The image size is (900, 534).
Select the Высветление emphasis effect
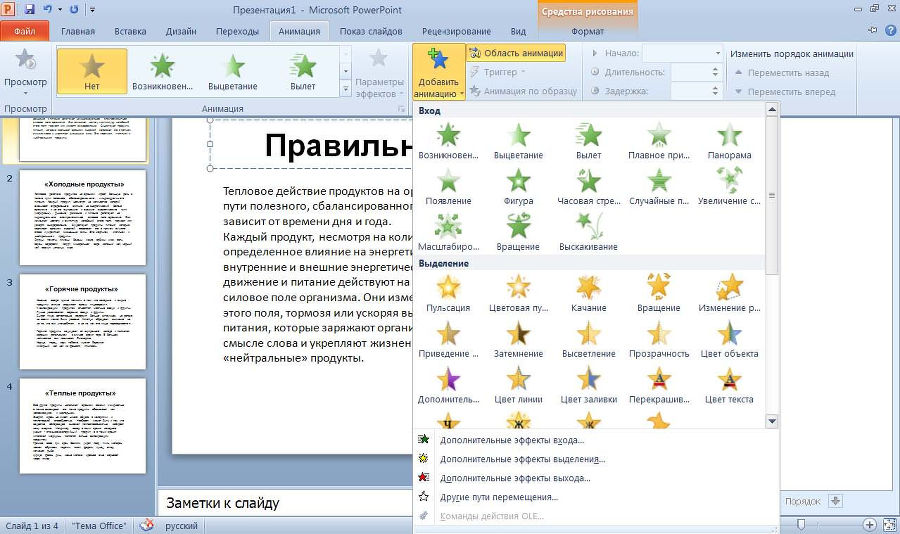pos(588,340)
